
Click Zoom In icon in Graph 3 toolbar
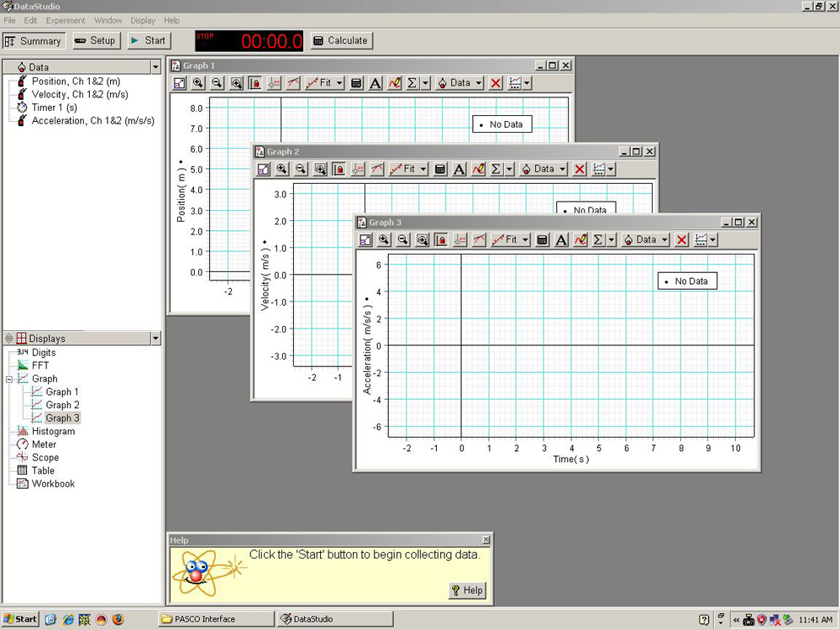point(385,240)
